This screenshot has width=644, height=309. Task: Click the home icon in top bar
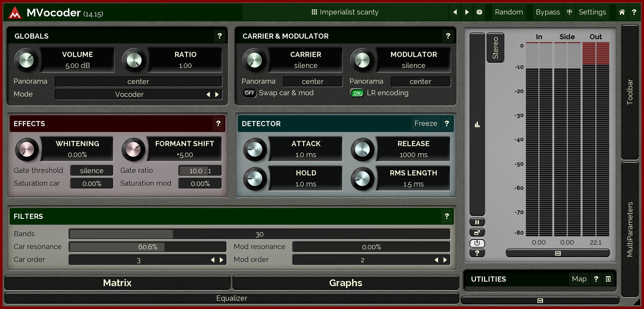[621, 12]
